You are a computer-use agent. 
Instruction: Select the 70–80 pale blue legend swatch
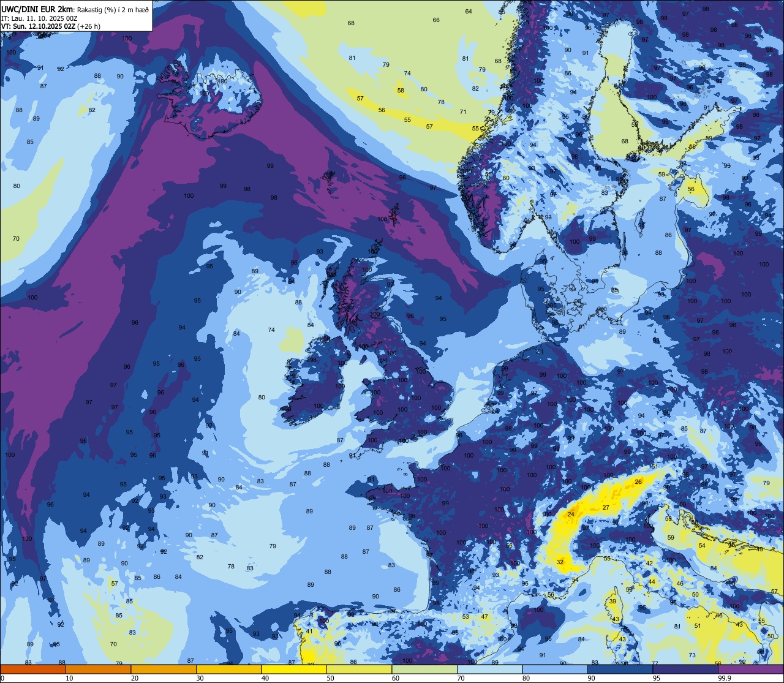[x=489, y=669]
